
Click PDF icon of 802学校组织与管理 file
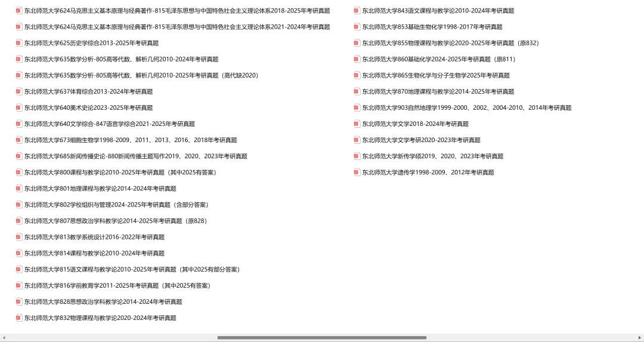pos(19,205)
